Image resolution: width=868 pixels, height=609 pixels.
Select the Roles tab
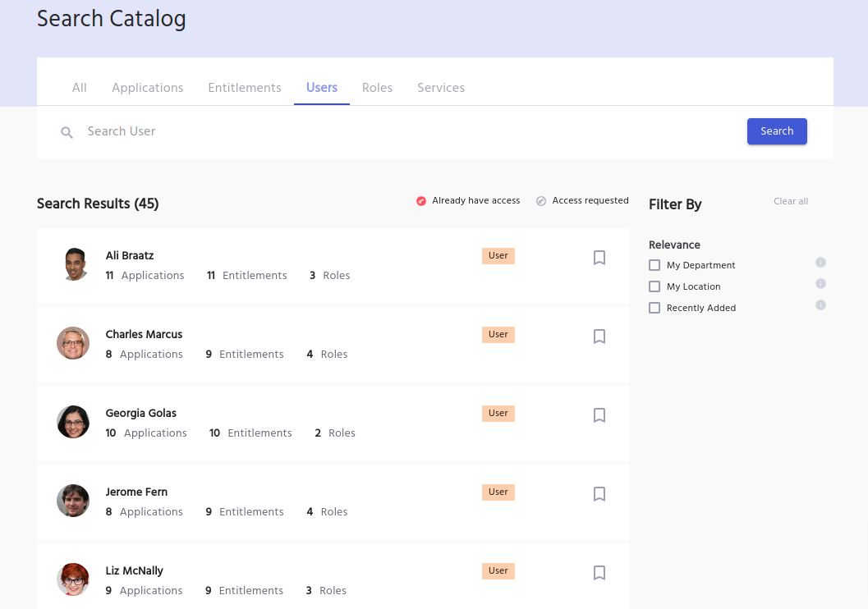pos(377,88)
